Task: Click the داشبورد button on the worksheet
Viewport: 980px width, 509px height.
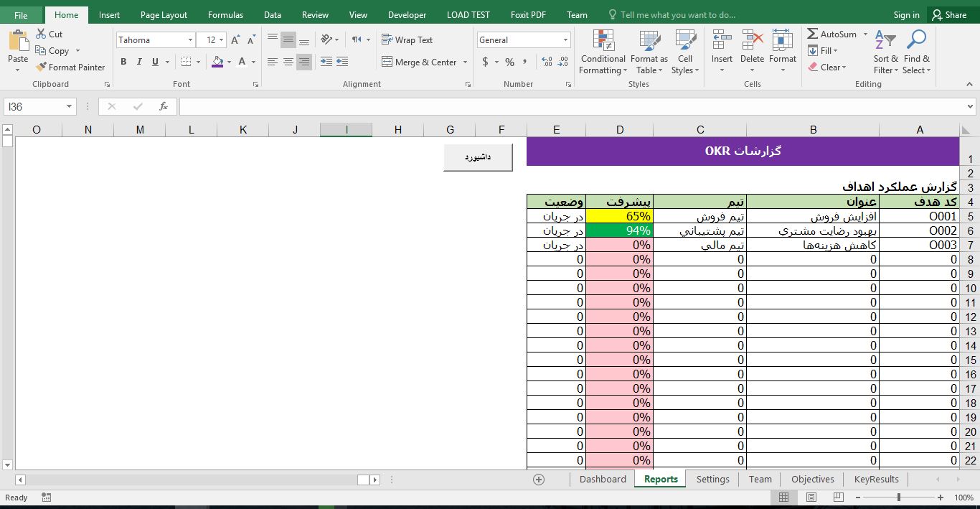Action: click(478, 157)
